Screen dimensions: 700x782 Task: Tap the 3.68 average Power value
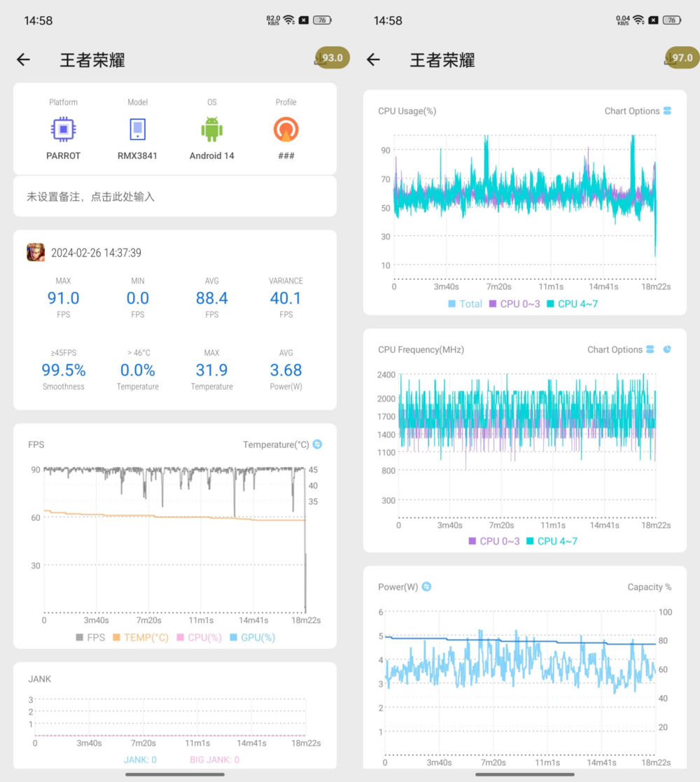286,370
